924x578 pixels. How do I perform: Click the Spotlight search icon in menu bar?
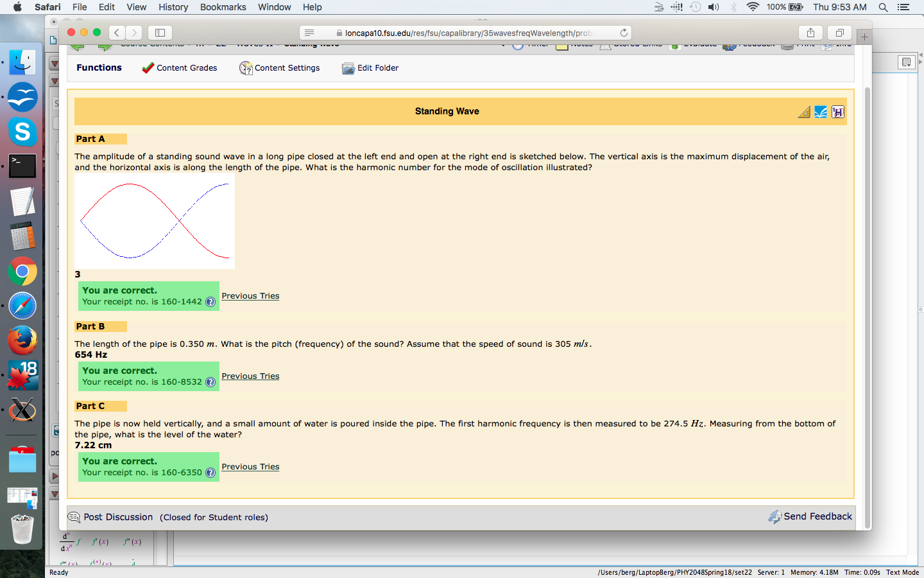[x=883, y=7]
